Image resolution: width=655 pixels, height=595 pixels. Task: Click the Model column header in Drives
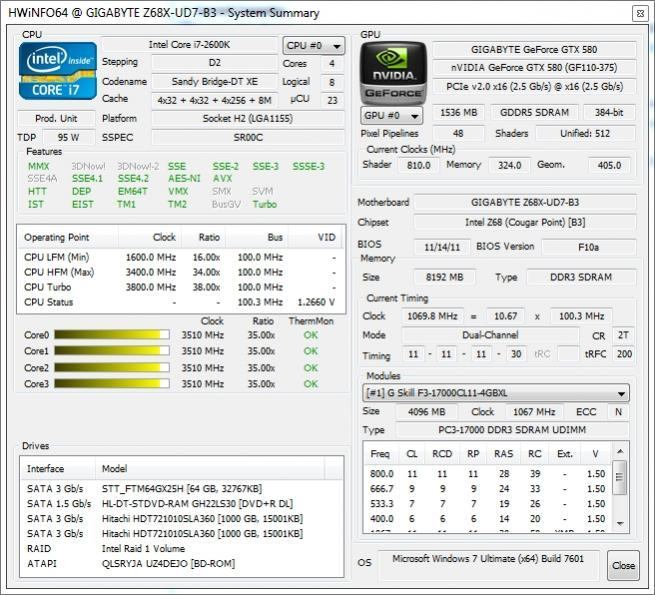tap(210, 468)
